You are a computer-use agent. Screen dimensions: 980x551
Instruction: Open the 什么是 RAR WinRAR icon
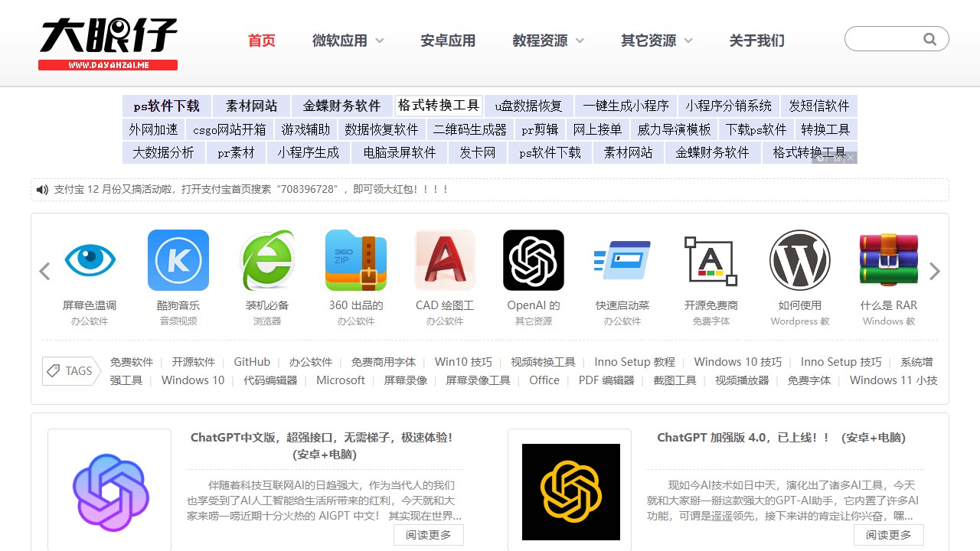[889, 260]
